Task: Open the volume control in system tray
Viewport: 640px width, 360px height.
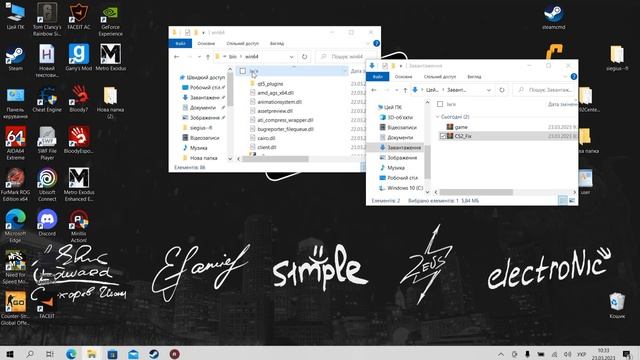Action: pos(567,354)
